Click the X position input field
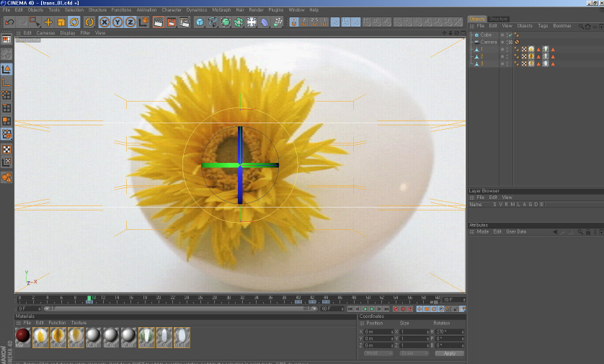Viewport: 604px width, 364px height. pyautogui.click(x=378, y=331)
